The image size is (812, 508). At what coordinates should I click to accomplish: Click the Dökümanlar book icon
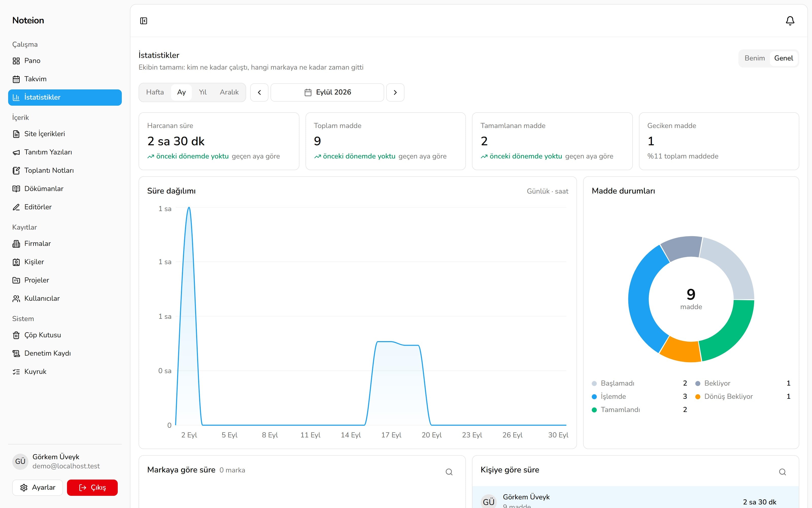[x=16, y=189]
